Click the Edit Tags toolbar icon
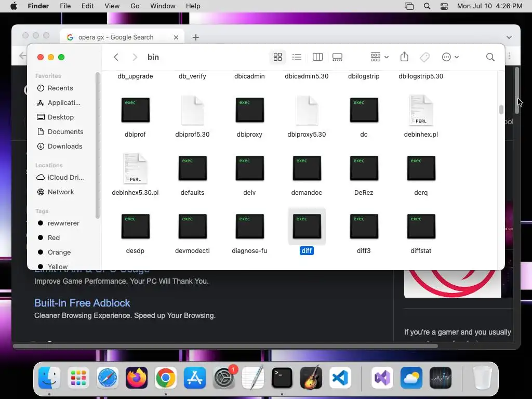 point(425,57)
